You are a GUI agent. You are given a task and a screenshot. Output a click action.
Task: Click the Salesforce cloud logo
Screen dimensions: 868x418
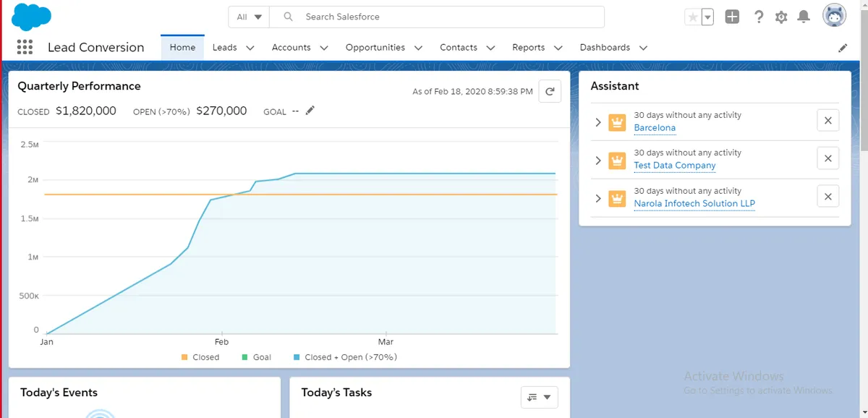coord(31,17)
